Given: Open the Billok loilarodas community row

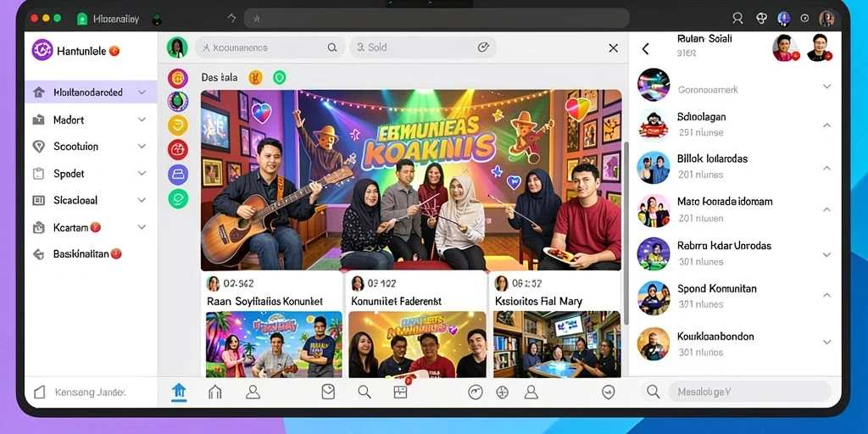Looking at the screenshot, I should pos(735,167).
